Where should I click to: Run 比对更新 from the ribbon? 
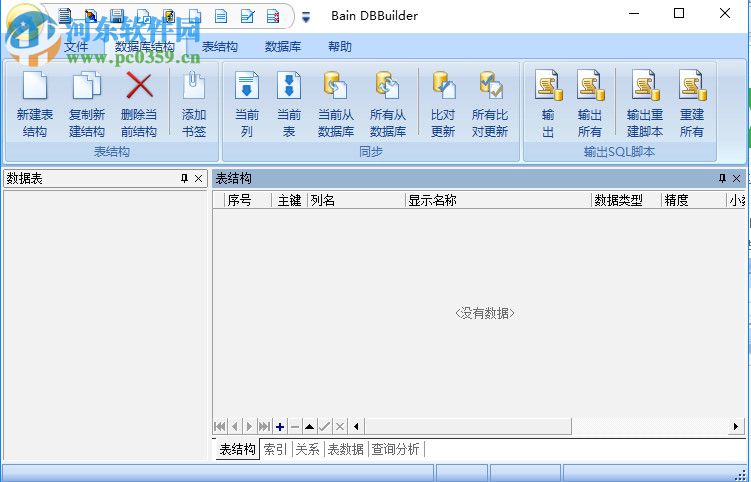443,104
